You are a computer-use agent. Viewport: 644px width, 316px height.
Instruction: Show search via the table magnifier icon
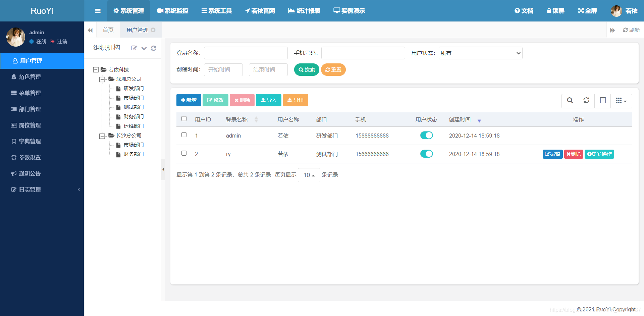point(570,101)
